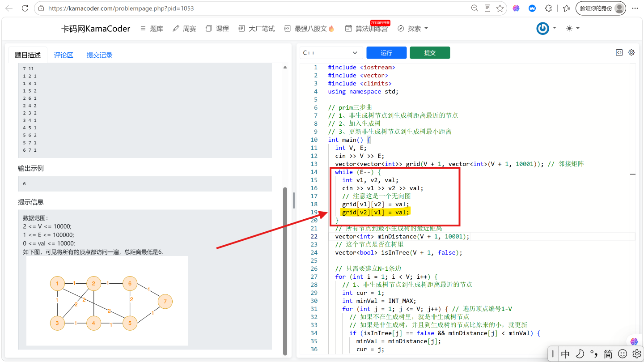This screenshot has width=644, height=362.
Task: Click the splitter handle between panels
Action: click(294, 200)
